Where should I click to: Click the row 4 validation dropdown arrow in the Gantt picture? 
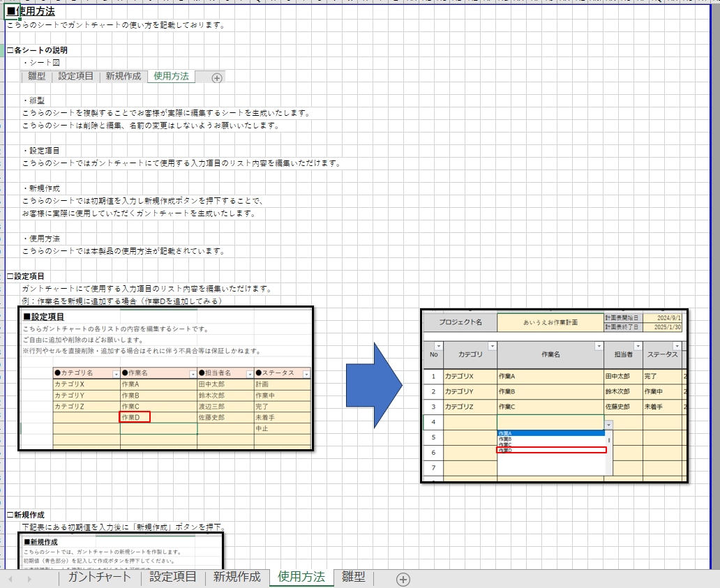pos(608,425)
